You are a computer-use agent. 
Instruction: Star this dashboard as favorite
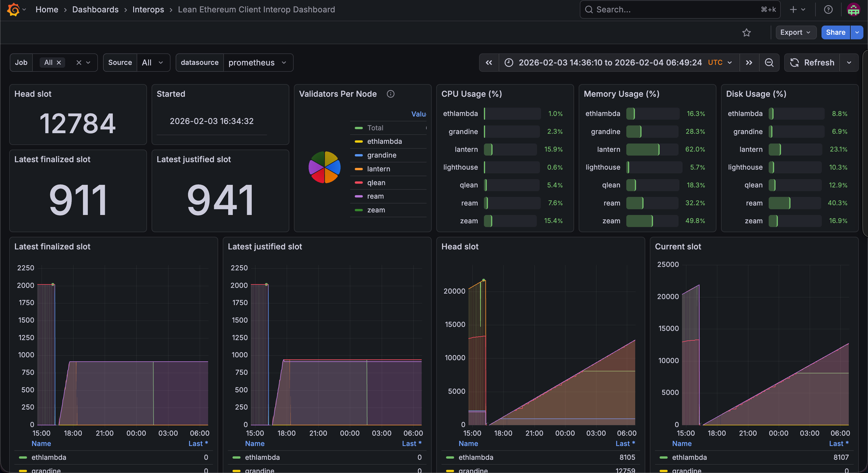(x=746, y=33)
